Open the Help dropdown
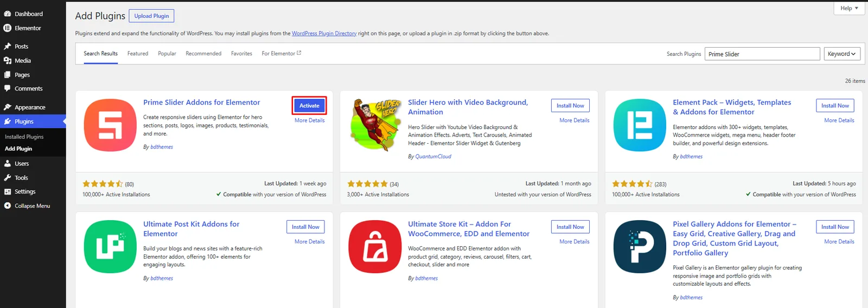This screenshot has width=868, height=308. tap(849, 8)
